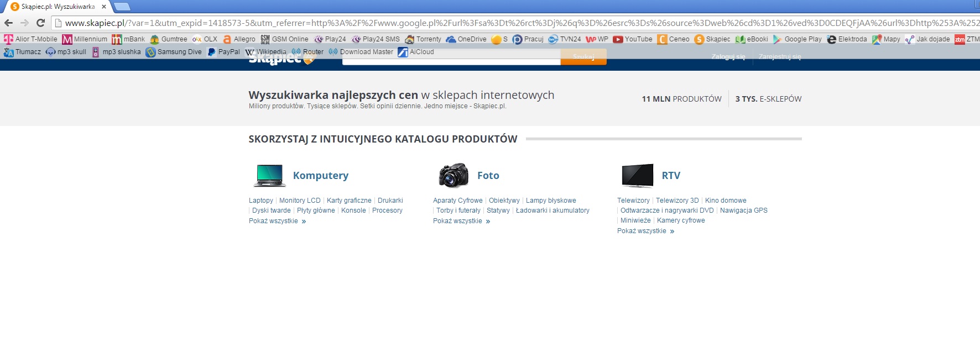The height and width of the screenshot is (358, 980).
Task: Open the TVN24 bookmark
Action: point(565,39)
